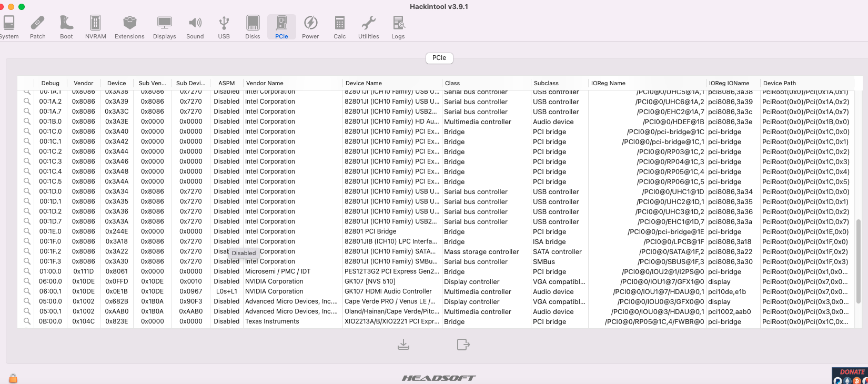868x384 pixels.
Task: Open the Displays section
Action: [165, 27]
